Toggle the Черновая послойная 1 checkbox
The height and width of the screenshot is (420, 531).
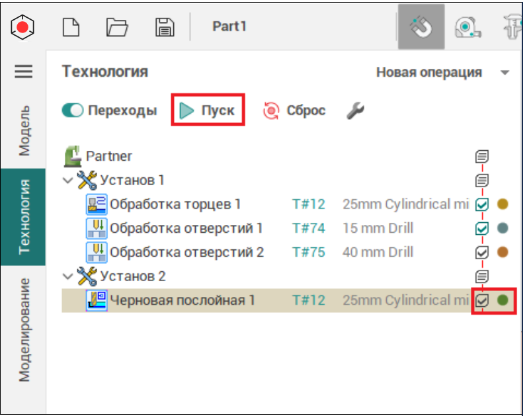point(482,300)
